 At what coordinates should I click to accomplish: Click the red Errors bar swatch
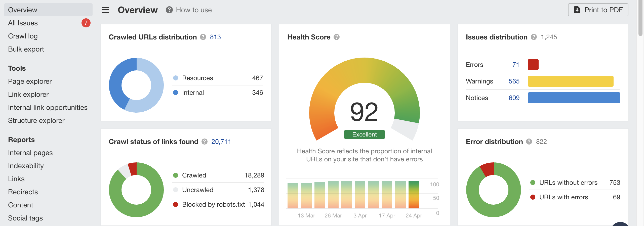click(x=533, y=65)
